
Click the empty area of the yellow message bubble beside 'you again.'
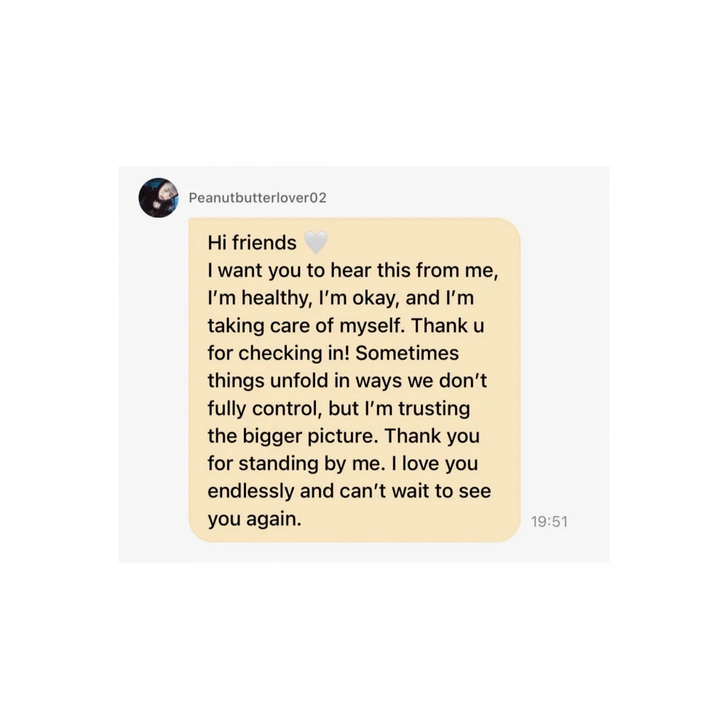click(x=408, y=520)
